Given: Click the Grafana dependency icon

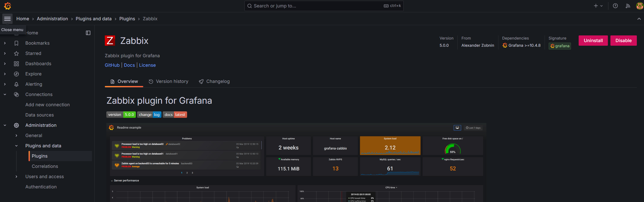Looking at the screenshot, I should [x=505, y=45].
